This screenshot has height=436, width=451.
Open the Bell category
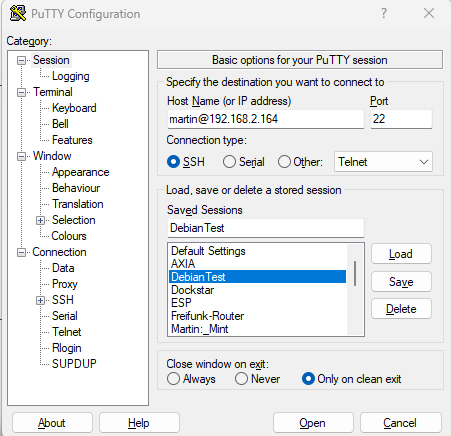pyautogui.click(x=60, y=124)
